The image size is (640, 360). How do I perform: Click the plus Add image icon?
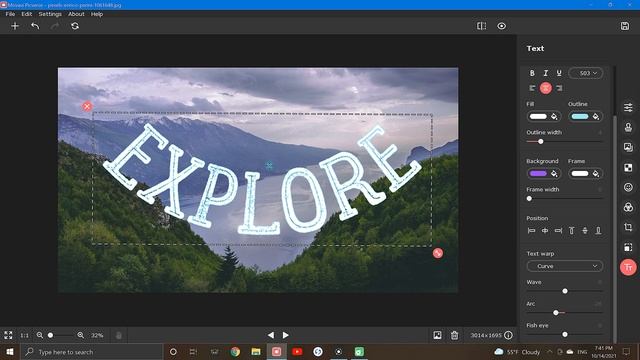pos(15,26)
